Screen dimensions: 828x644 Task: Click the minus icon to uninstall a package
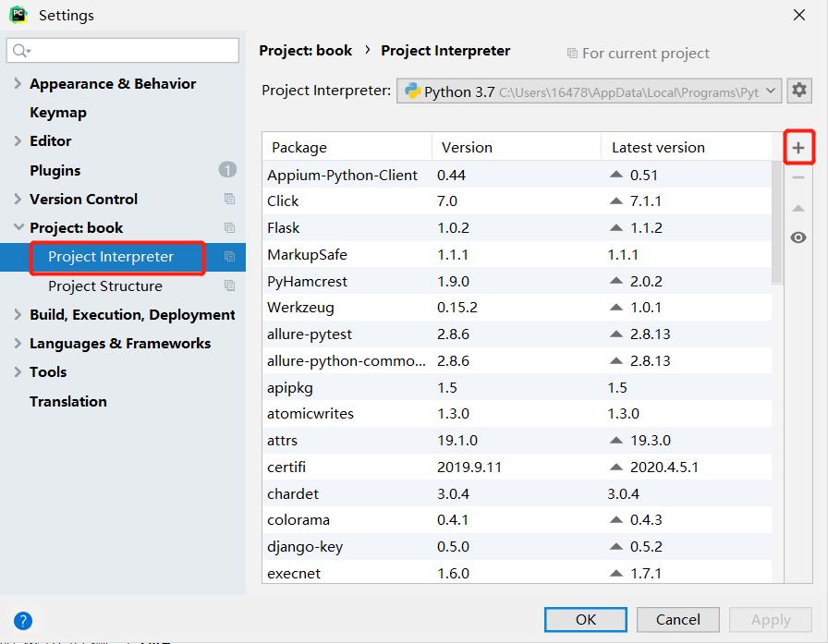click(798, 177)
